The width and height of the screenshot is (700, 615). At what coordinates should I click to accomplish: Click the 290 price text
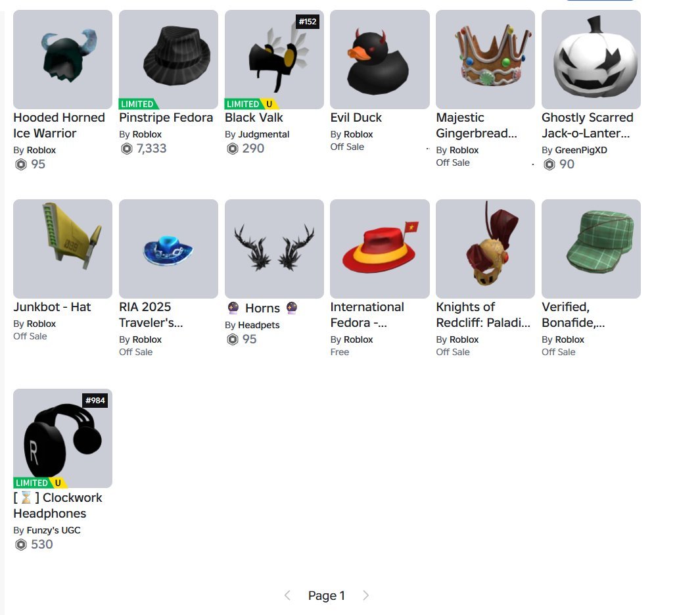(x=253, y=148)
